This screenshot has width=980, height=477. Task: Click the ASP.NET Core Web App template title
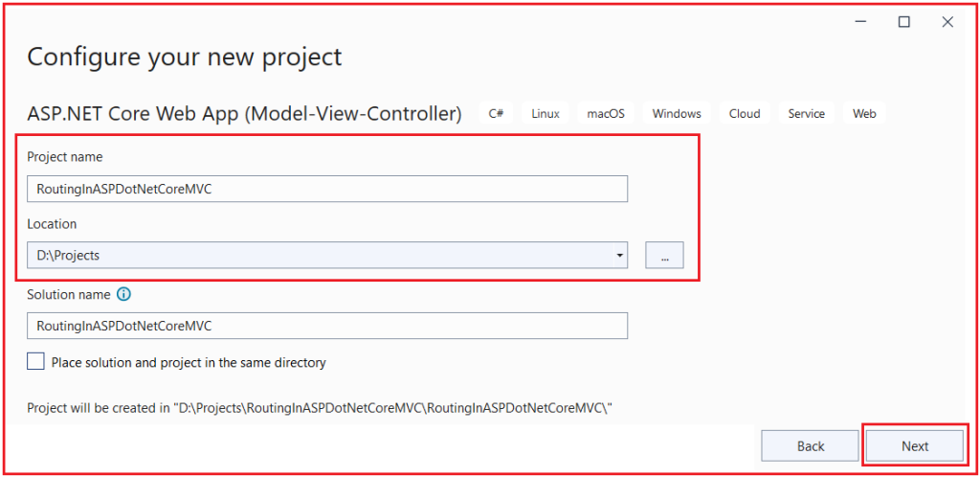(244, 114)
